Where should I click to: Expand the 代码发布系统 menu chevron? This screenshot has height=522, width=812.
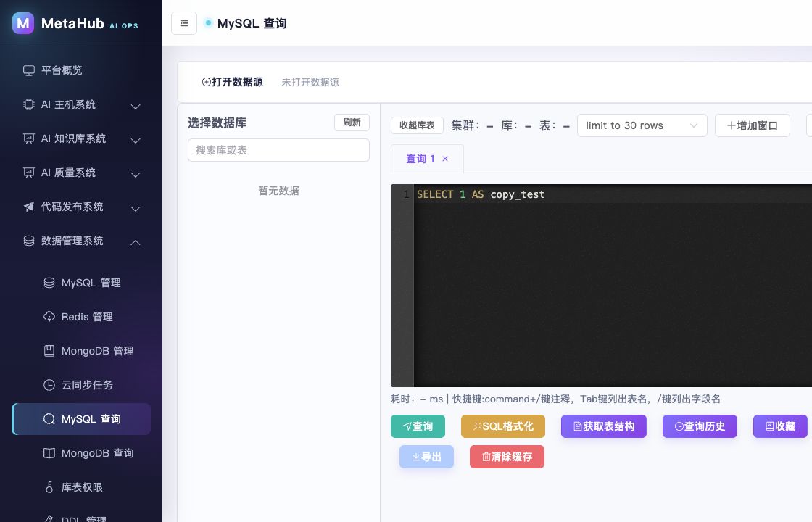click(136, 209)
